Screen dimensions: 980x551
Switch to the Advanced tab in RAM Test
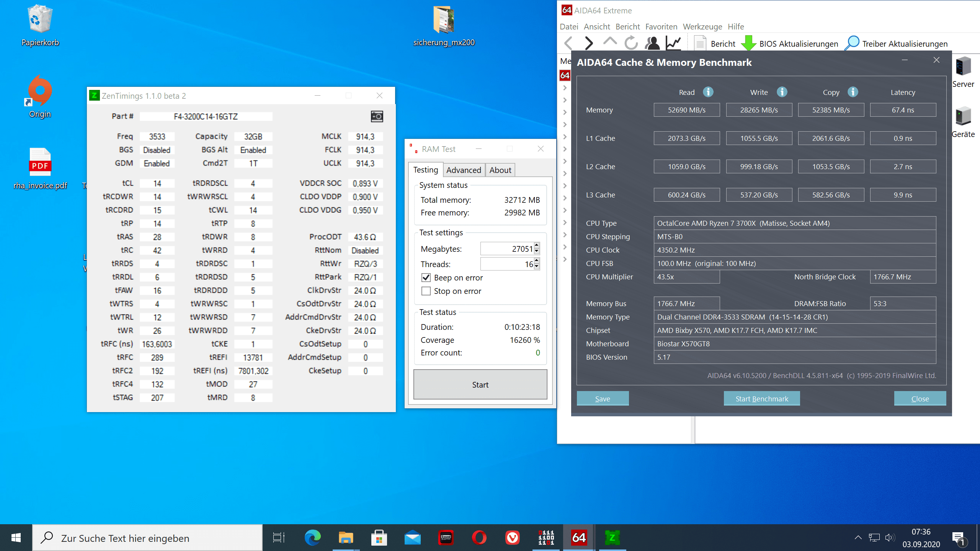[x=464, y=170]
